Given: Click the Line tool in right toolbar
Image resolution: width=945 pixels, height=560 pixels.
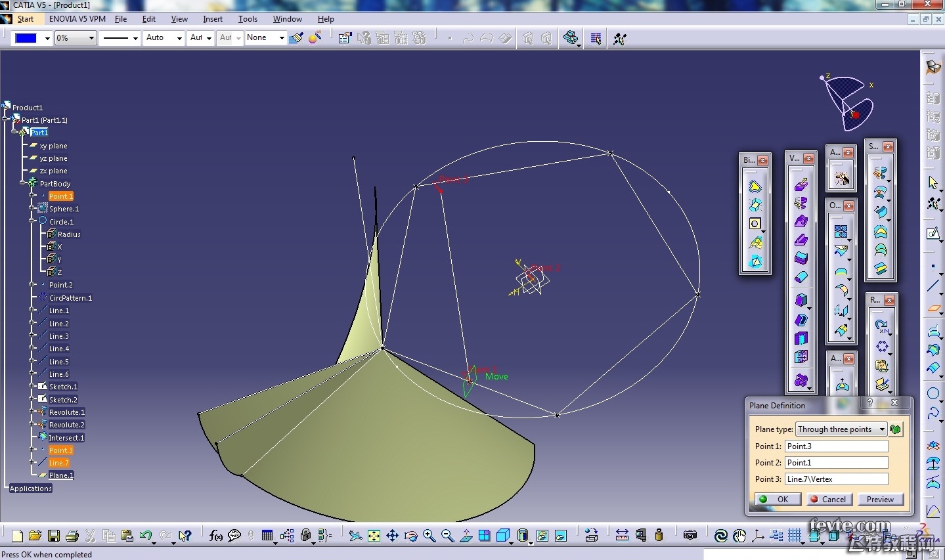Looking at the screenshot, I should 933,286.
